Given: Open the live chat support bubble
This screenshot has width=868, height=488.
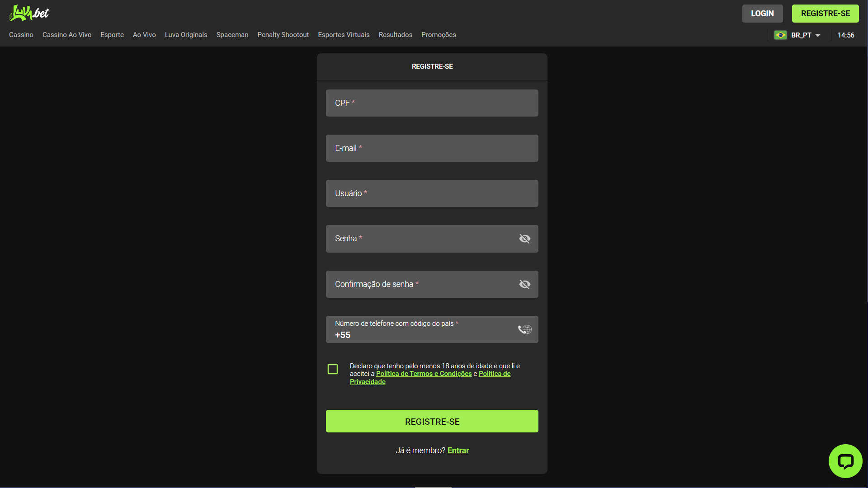Looking at the screenshot, I should [x=845, y=461].
